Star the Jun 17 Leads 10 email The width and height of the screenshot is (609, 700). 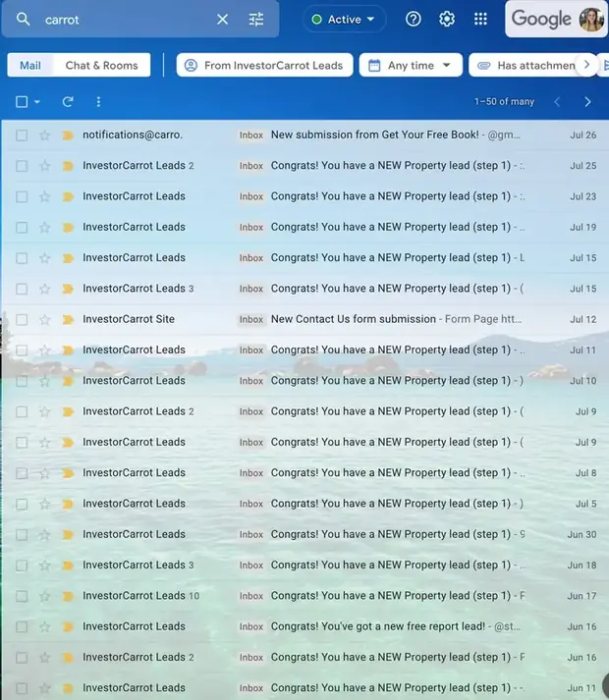44,596
